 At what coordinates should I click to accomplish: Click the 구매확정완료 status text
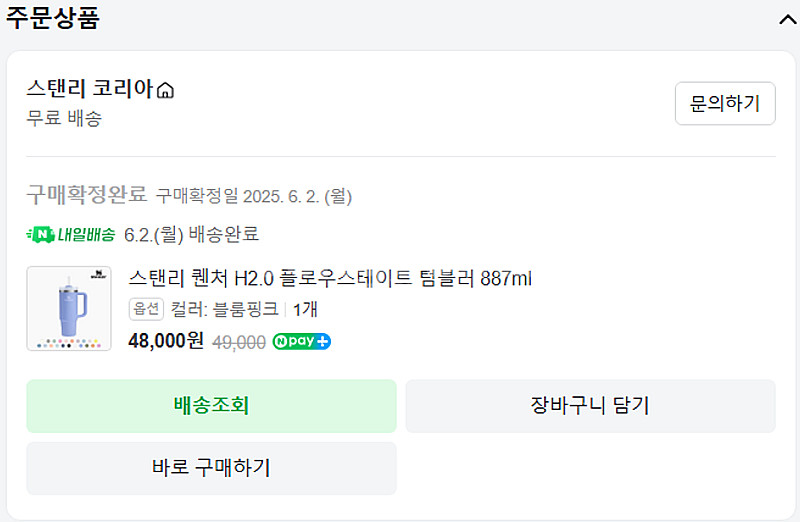[86, 194]
